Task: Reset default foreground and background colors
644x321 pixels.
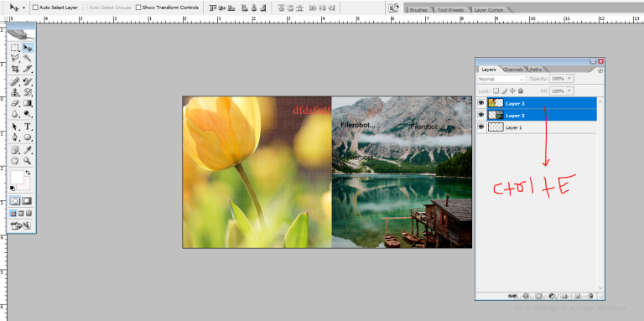Action: pyautogui.click(x=13, y=188)
